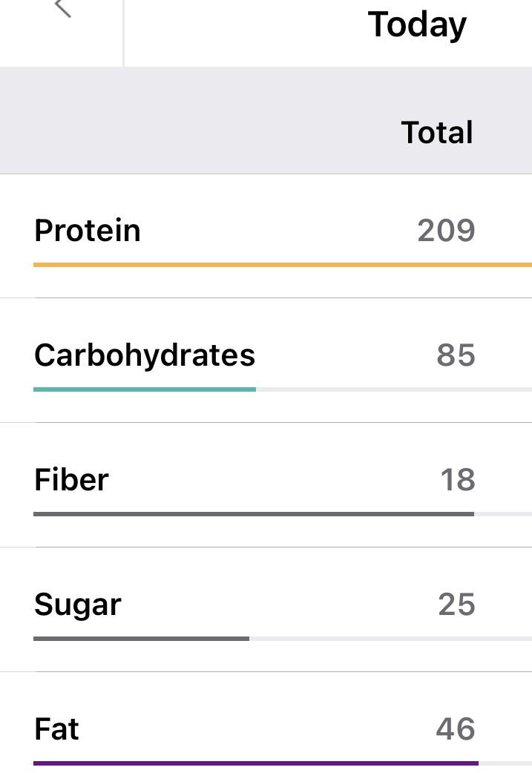
Task: Click the unfilled remainder of Sugar bar
Action: 390,638
